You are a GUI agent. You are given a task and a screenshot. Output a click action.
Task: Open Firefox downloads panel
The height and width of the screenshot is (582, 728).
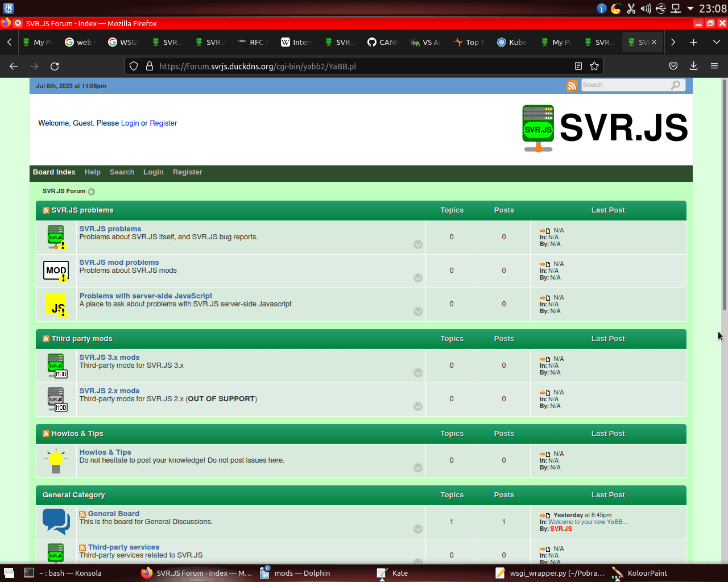694,66
